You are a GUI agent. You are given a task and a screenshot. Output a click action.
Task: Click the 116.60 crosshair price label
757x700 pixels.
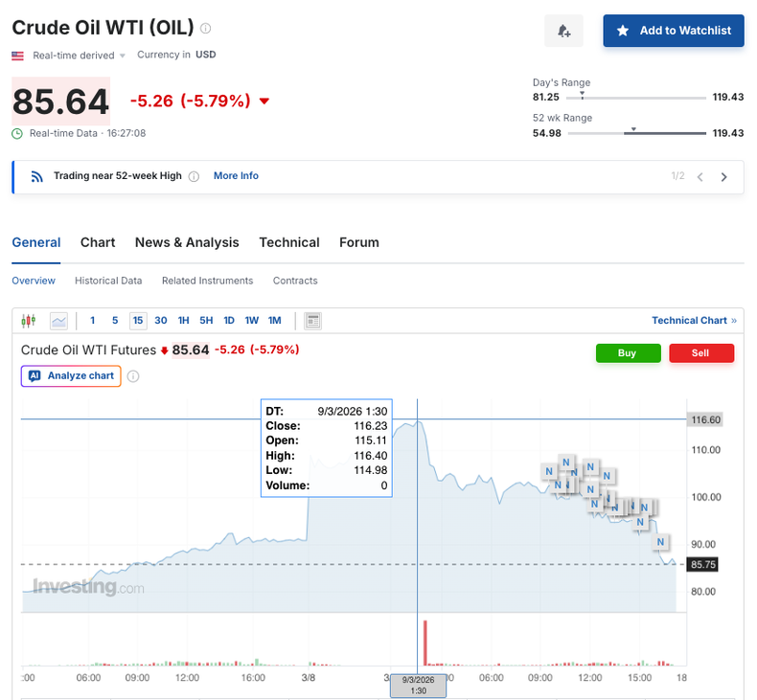point(705,419)
